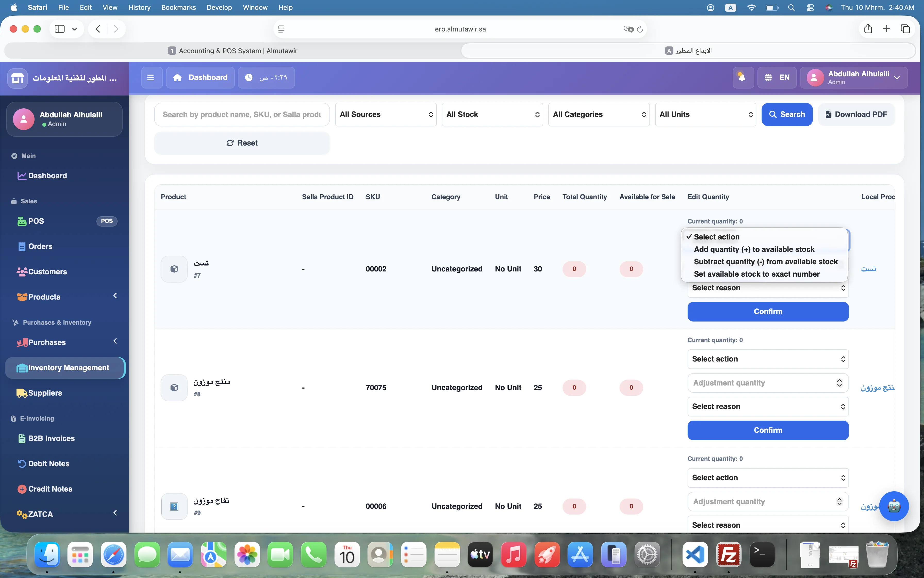Open FileZilla from the Dock

[729, 554]
